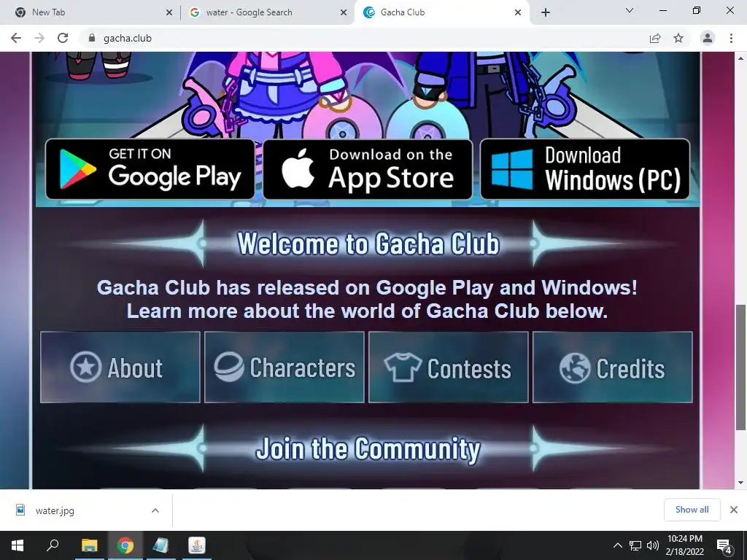
Task: Click the forward navigation arrow
Action: point(39,38)
